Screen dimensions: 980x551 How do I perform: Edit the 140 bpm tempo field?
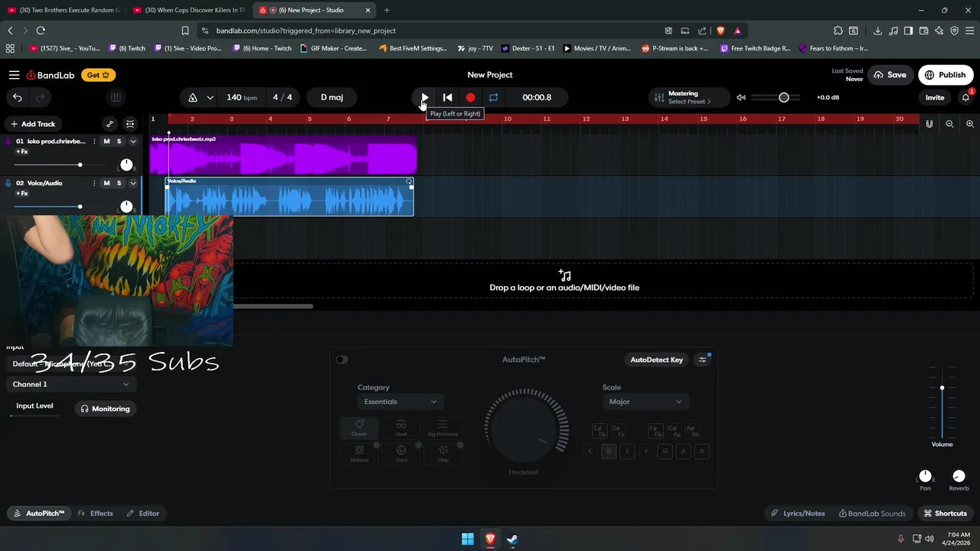tap(241, 97)
